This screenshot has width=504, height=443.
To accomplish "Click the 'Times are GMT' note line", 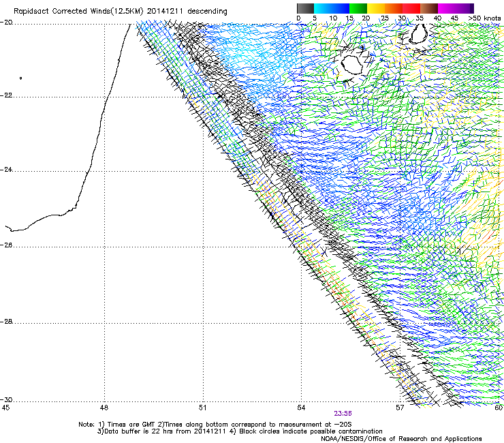I will pyautogui.click(x=215, y=425).
